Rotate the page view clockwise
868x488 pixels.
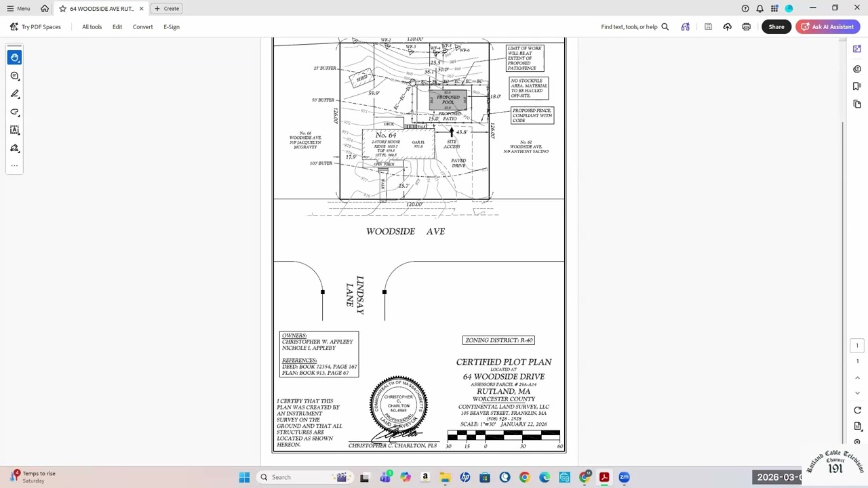click(857, 410)
